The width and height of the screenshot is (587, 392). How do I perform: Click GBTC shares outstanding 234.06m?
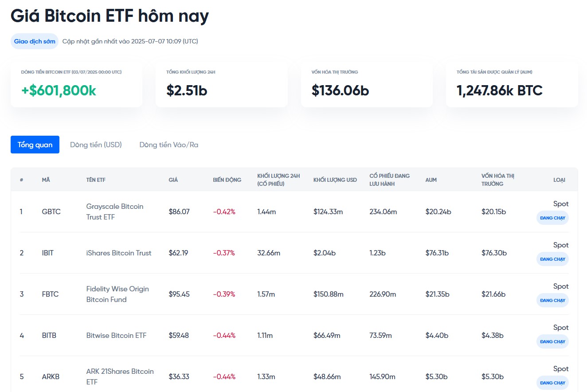[383, 212]
